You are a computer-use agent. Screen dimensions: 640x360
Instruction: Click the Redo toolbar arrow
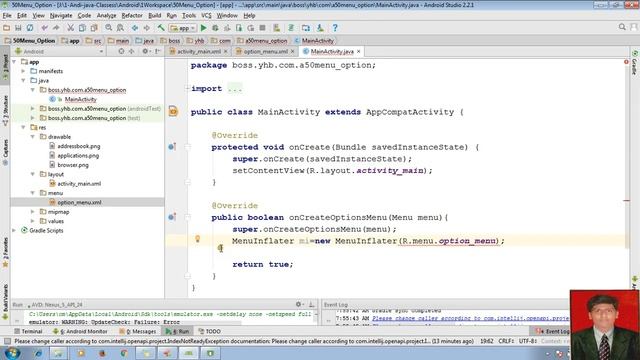[56, 28]
